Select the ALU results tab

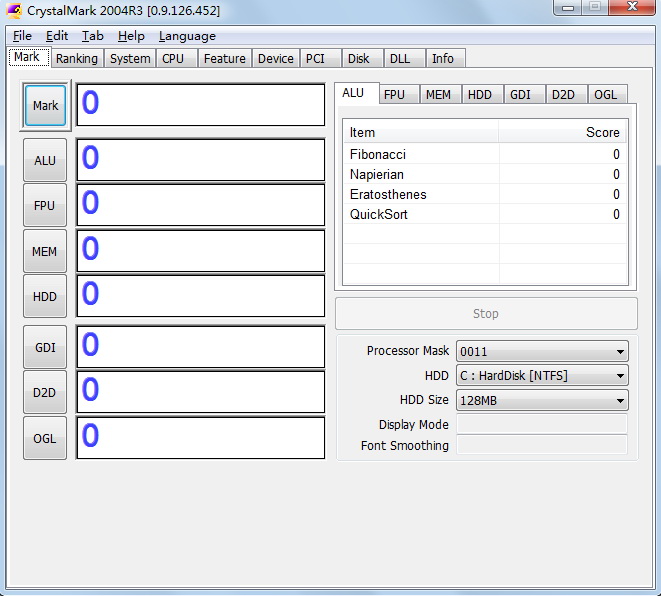click(x=357, y=93)
